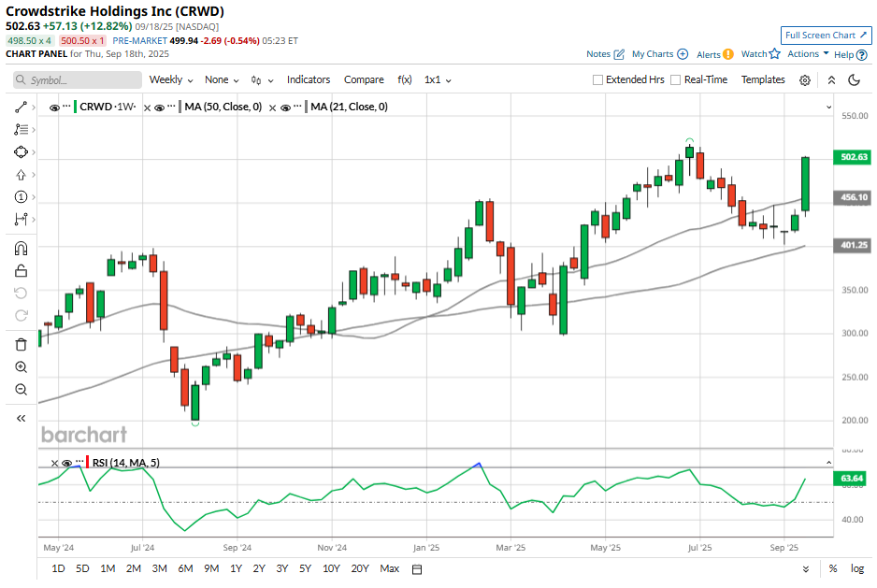The width and height of the screenshot is (877, 588).
Task: Select the 1Y time range
Action: tap(236, 569)
